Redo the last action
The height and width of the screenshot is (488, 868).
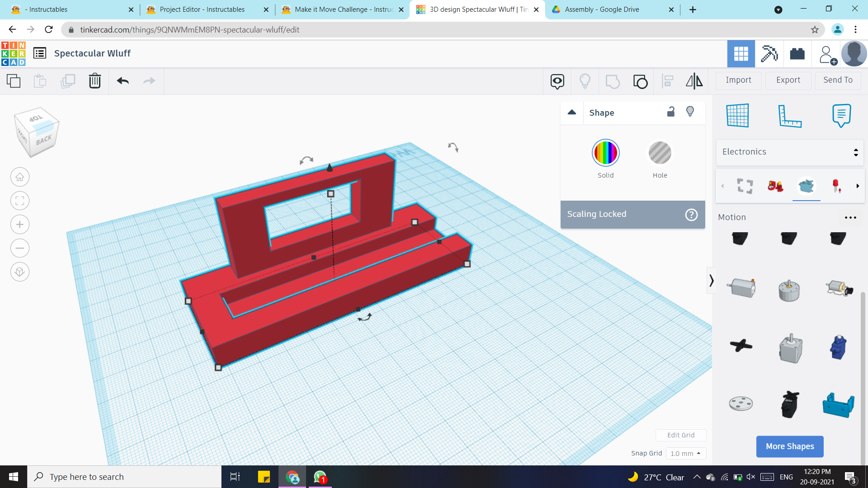click(x=149, y=81)
